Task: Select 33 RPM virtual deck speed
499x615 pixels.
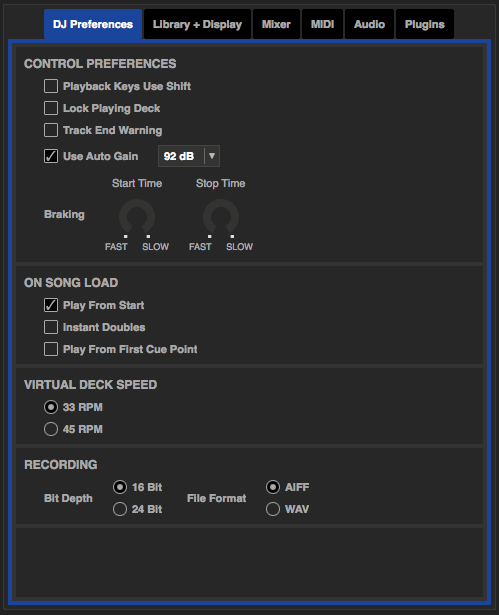Action: coord(51,407)
